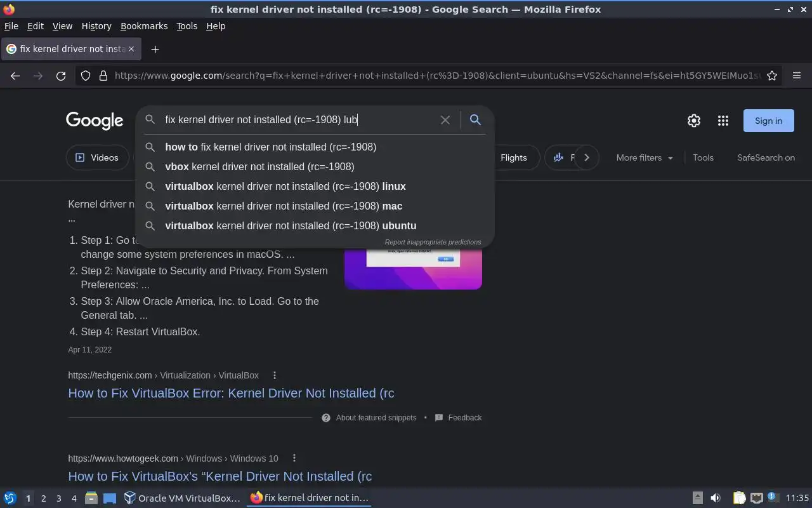Go back to the previous page
The width and height of the screenshot is (812, 508).
[15, 76]
